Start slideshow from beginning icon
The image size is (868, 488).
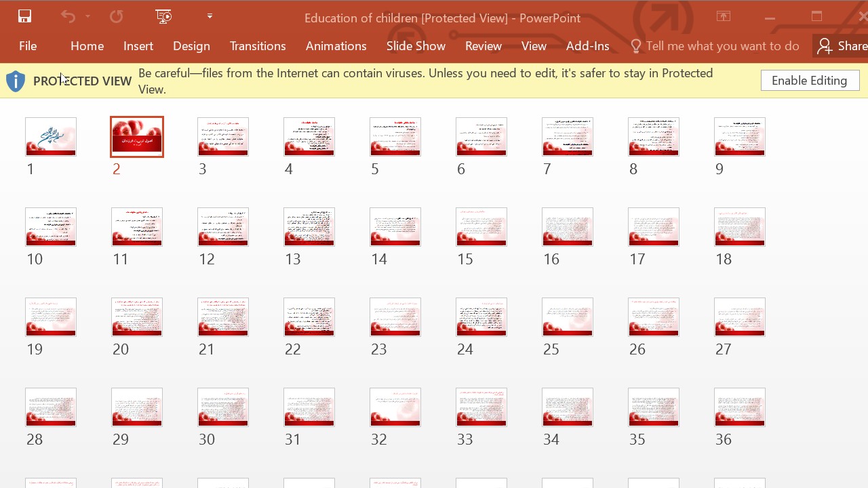coord(163,17)
